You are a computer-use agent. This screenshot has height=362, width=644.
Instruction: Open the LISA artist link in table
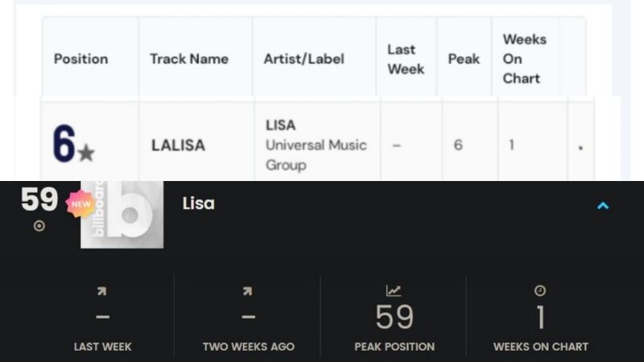[x=280, y=125]
